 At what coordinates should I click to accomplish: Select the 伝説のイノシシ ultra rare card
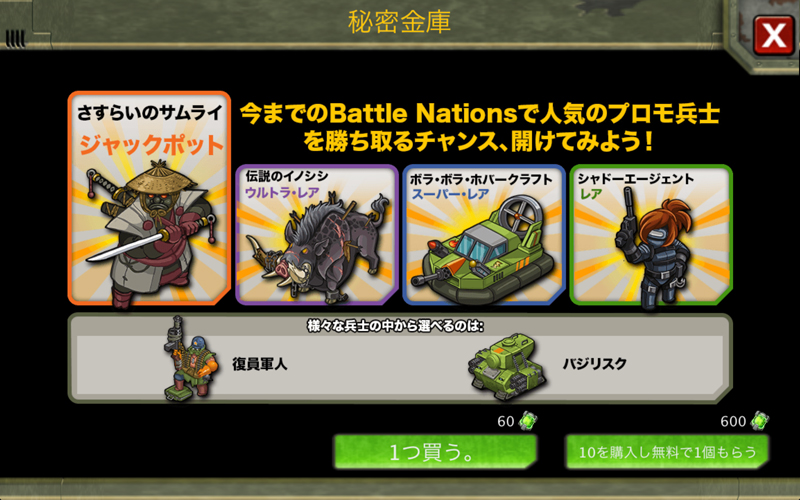316,235
